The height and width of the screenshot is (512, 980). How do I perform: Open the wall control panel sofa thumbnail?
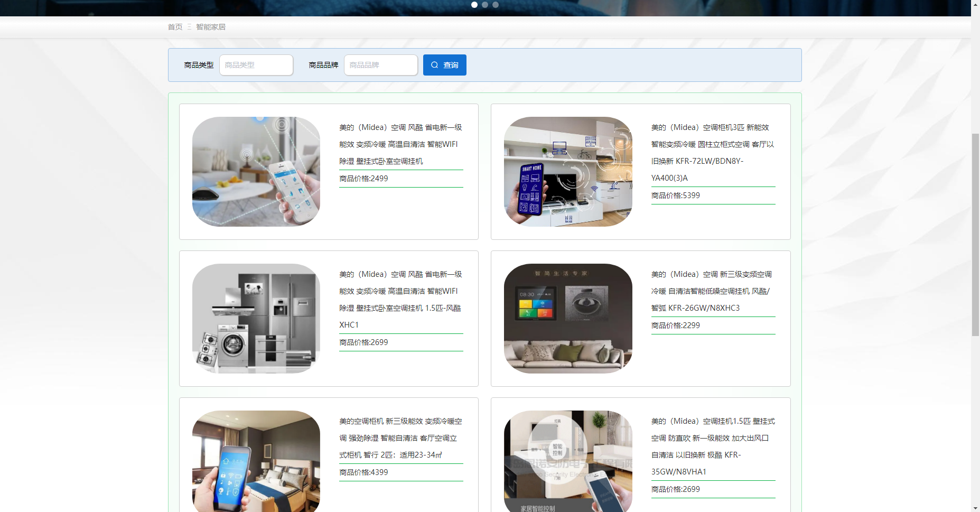point(568,319)
